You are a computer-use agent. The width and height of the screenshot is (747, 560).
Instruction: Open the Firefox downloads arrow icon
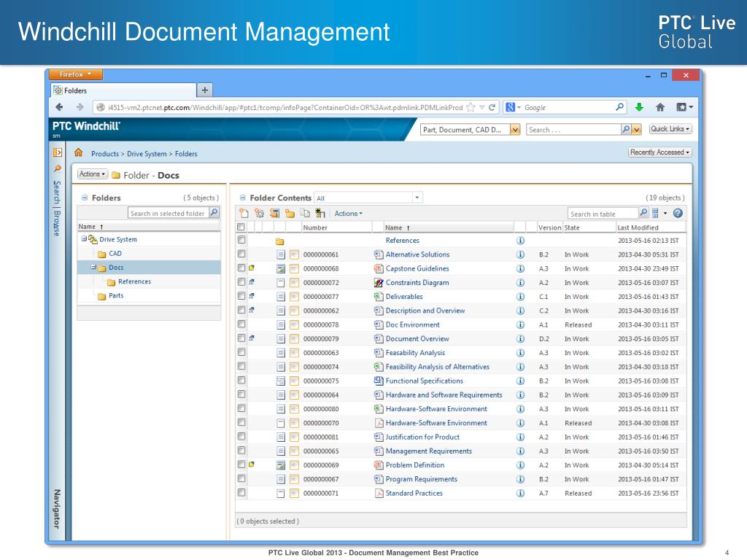coord(639,107)
